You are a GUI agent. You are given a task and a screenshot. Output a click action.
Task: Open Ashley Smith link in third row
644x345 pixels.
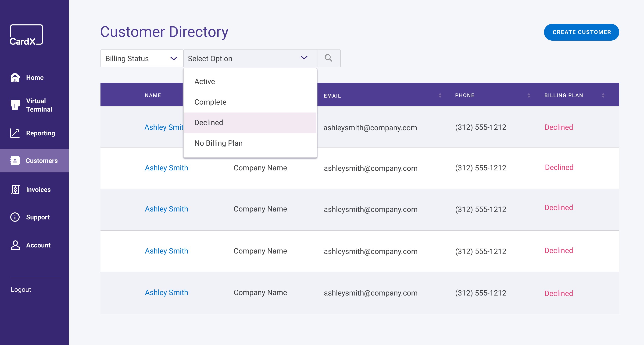167,209
